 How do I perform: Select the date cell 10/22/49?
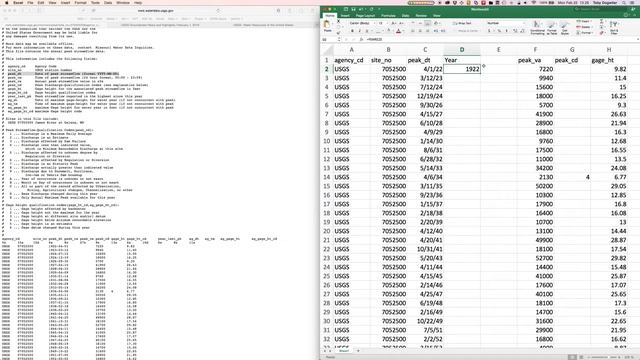[x=425, y=321]
